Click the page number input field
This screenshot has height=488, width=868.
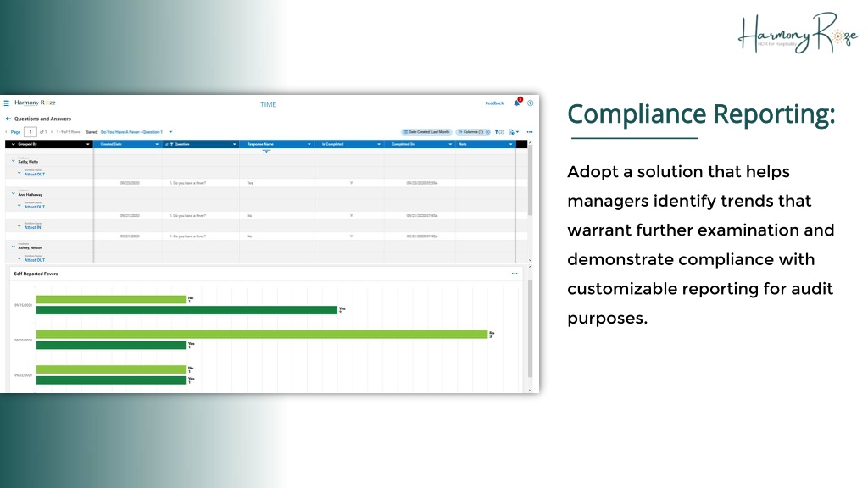[x=31, y=132]
